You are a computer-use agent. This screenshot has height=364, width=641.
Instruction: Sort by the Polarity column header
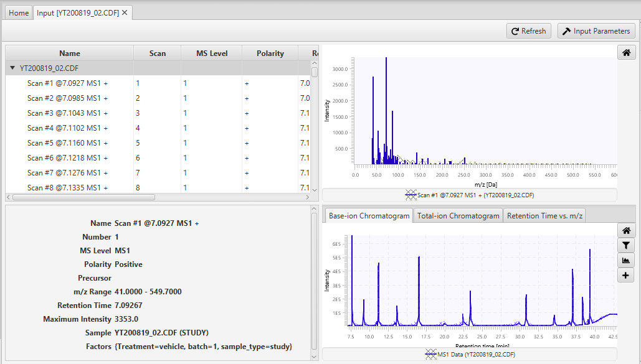pyautogui.click(x=270, y=53)
